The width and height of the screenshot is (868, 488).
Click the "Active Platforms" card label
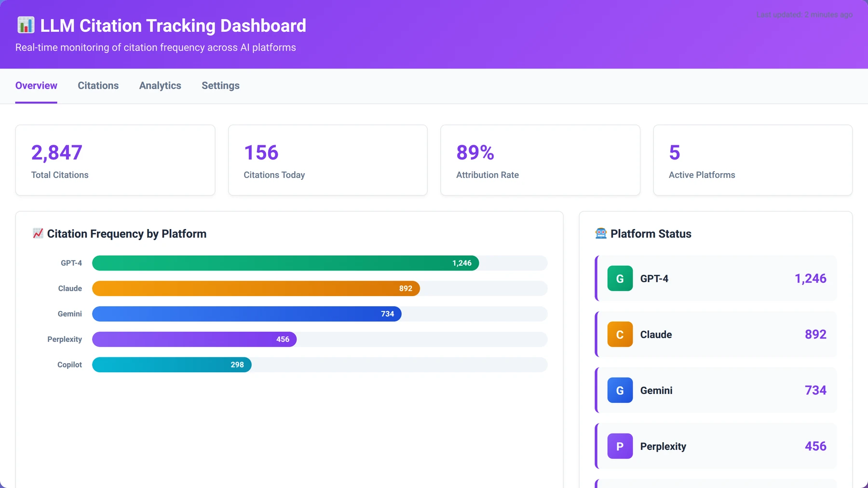(x=702, y=175)
